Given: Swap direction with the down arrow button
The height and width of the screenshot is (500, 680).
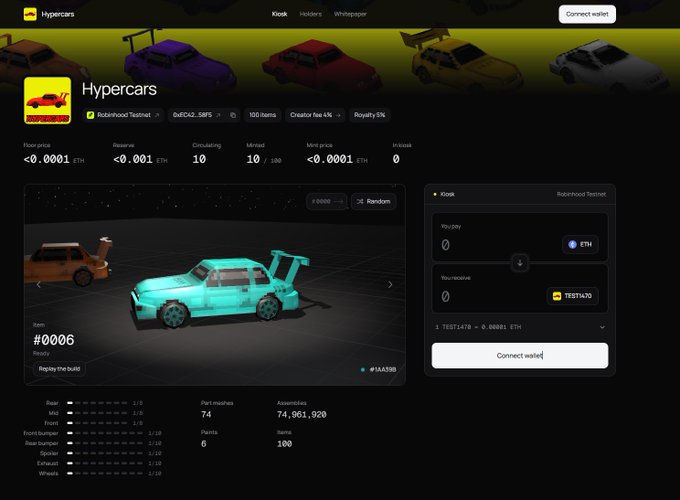Looking at the screenshot, I should pyautogui.click(x=520, y=262).
